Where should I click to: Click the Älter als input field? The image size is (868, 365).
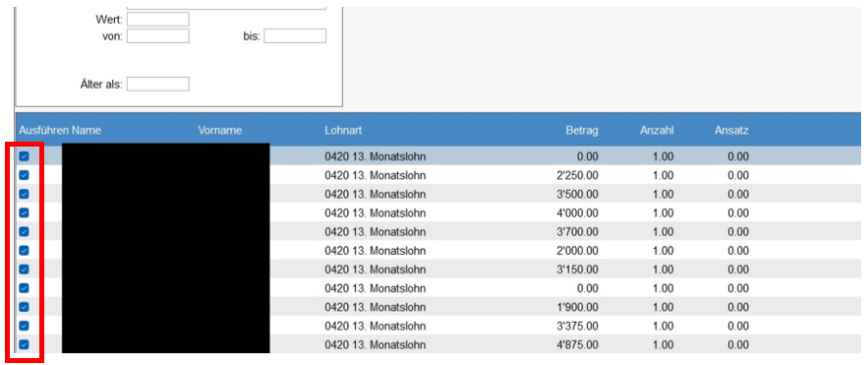(157, 85)
